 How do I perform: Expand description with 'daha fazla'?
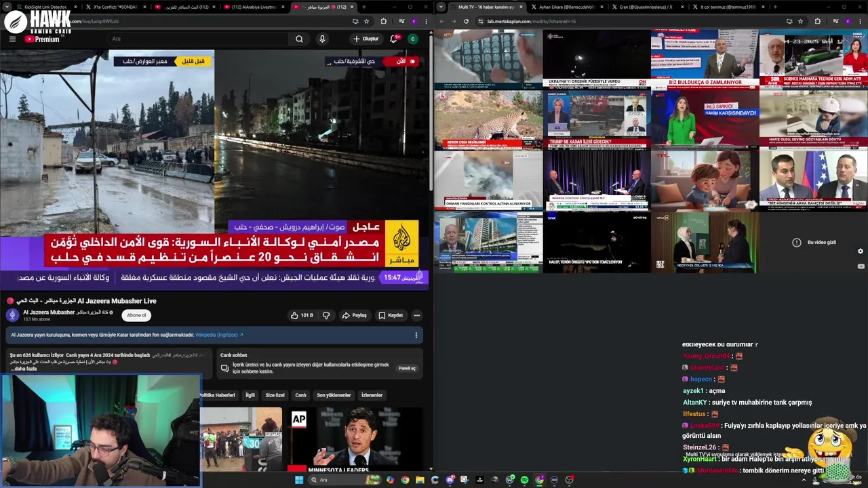coord(25,369)
